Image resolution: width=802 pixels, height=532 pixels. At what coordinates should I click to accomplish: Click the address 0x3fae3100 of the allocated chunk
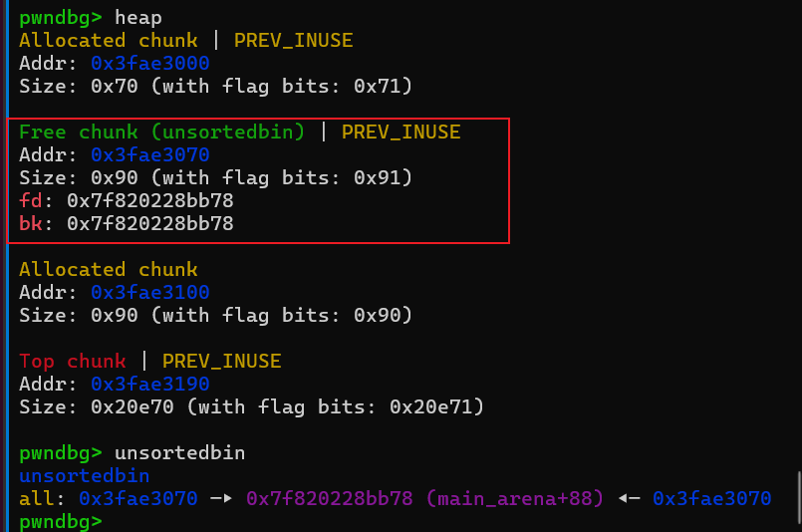pyautogui.click(x=149, y=293)
